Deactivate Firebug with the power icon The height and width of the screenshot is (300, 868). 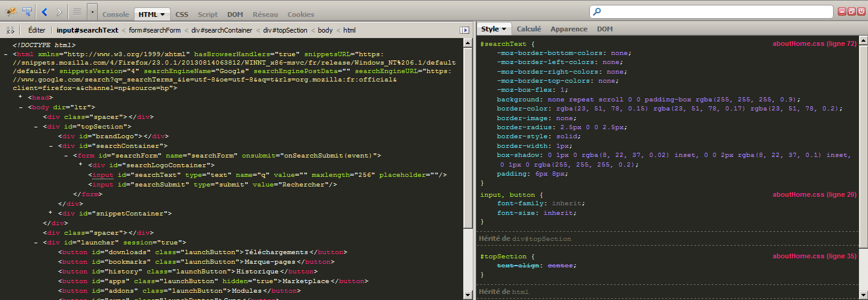[x=861, y=11]
